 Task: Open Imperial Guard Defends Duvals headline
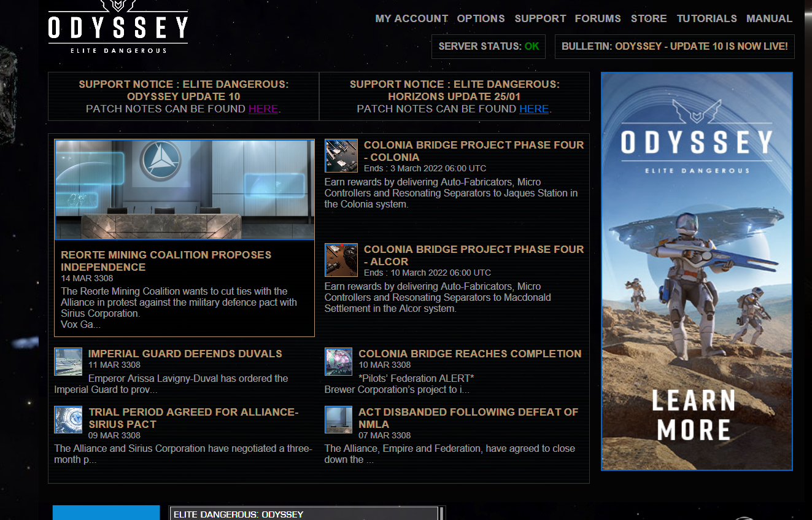[185, 354]
